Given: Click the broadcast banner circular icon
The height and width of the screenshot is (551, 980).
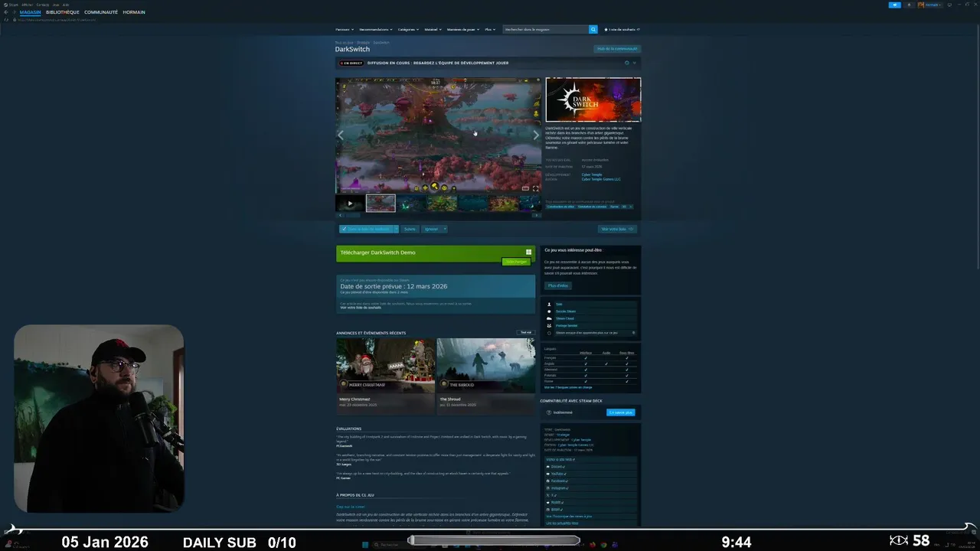Looking at the screenshot, I should [x=626, y=63].
